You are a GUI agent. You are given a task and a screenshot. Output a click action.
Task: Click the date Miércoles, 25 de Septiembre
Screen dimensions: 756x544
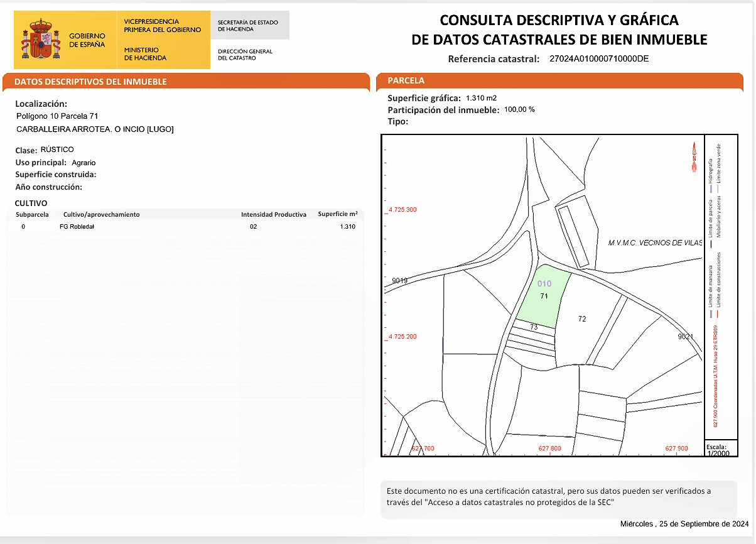[x=684, y=524]
